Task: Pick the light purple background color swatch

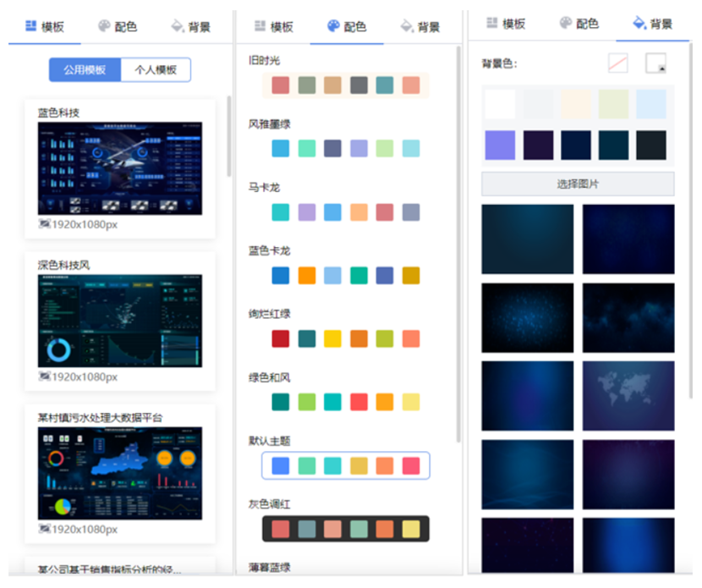Action: (x=500, y=146)
